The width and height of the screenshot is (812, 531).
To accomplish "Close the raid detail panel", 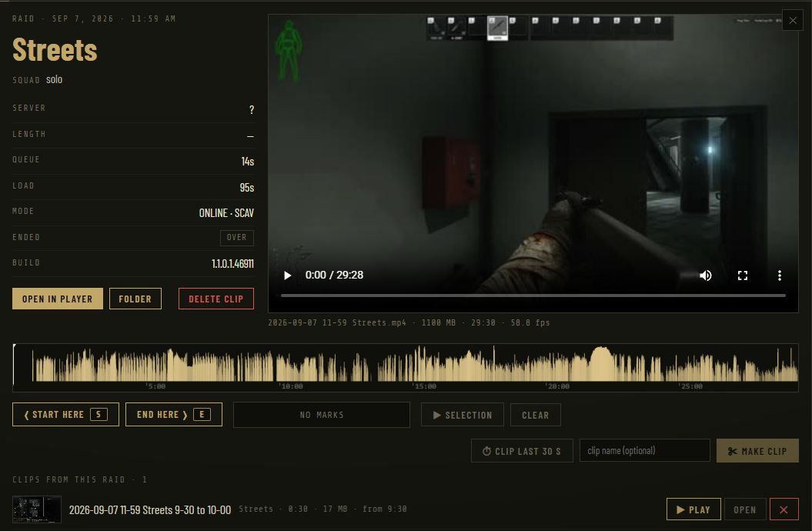I will point(792,21).
